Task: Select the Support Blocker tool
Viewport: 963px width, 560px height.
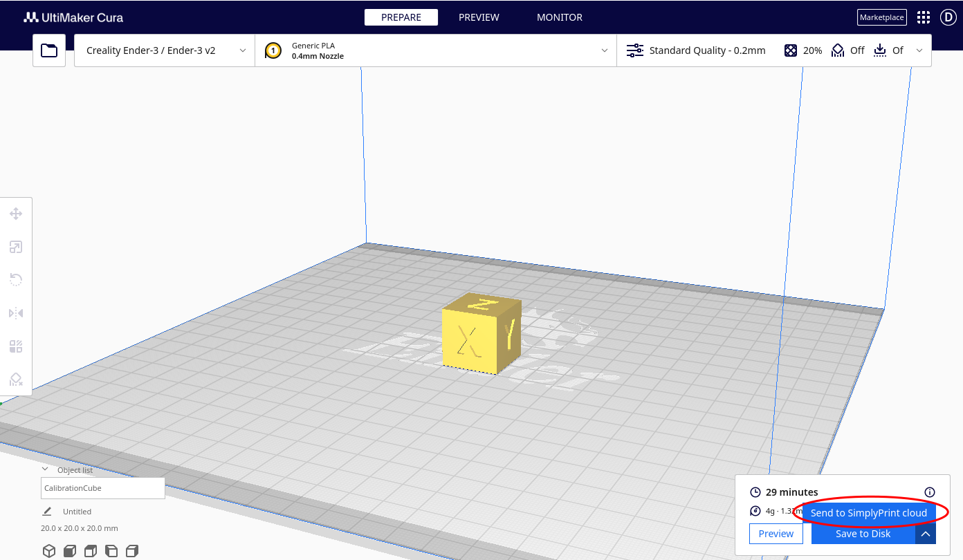Action: point(16,379)
